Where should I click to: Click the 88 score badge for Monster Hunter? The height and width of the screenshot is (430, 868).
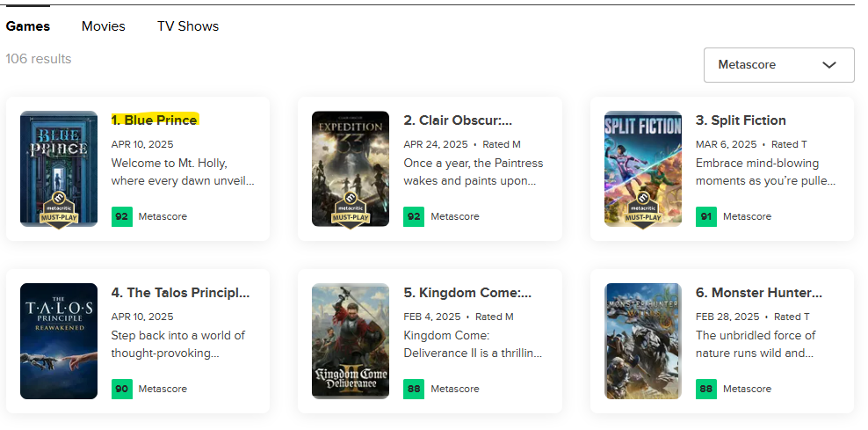click(705, 389)
